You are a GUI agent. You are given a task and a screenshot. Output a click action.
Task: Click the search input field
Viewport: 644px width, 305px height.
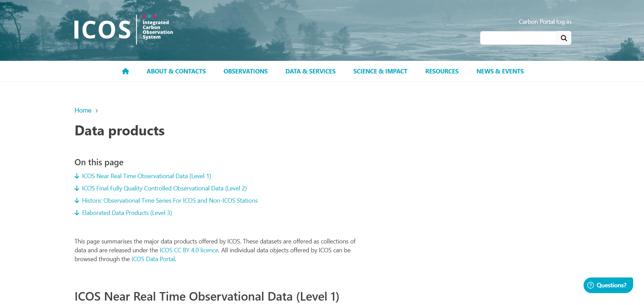pyautogui.click(x=518, y=38)
